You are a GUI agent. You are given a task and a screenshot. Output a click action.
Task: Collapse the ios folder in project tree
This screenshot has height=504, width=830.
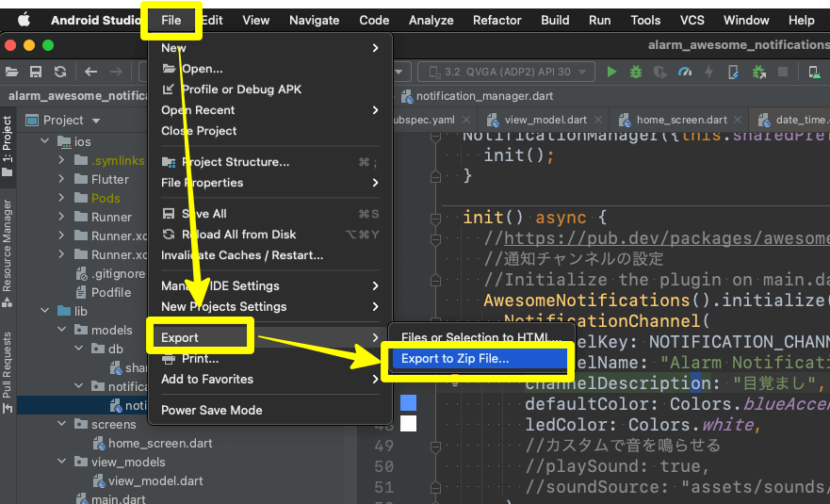(x=45, y=141)
